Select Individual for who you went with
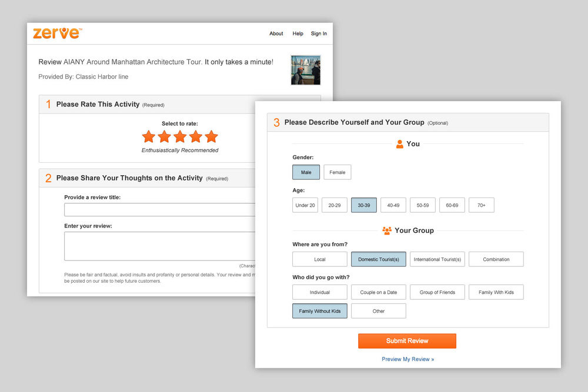Viewport: 588px width, 392px height. point(320,292)
